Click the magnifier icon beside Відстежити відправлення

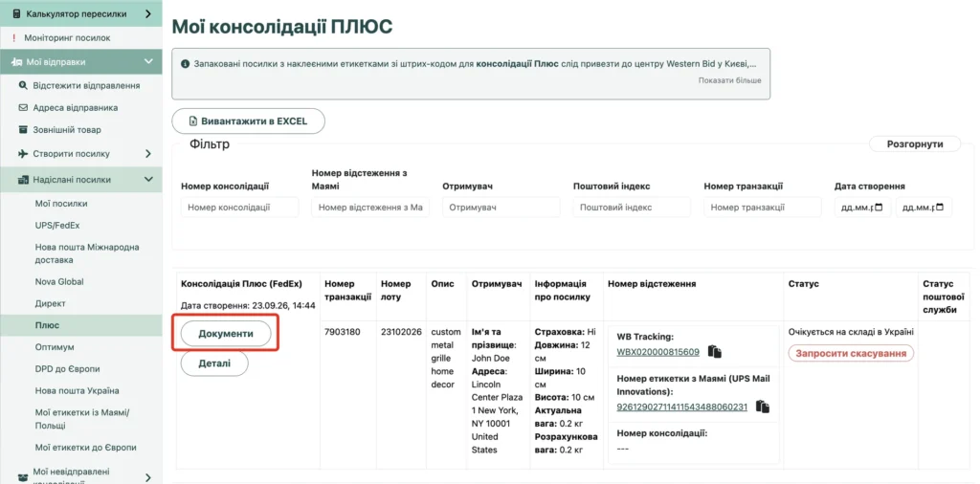(x=23, y=85)
